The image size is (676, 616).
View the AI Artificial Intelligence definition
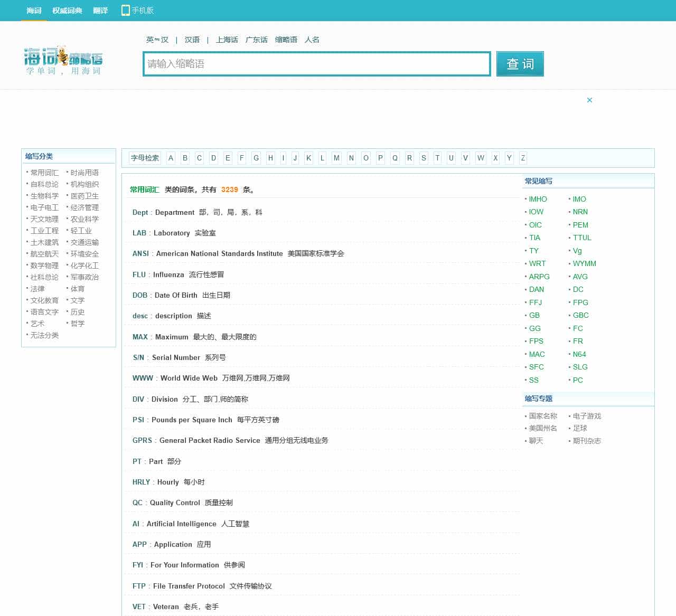pos(136,524)
